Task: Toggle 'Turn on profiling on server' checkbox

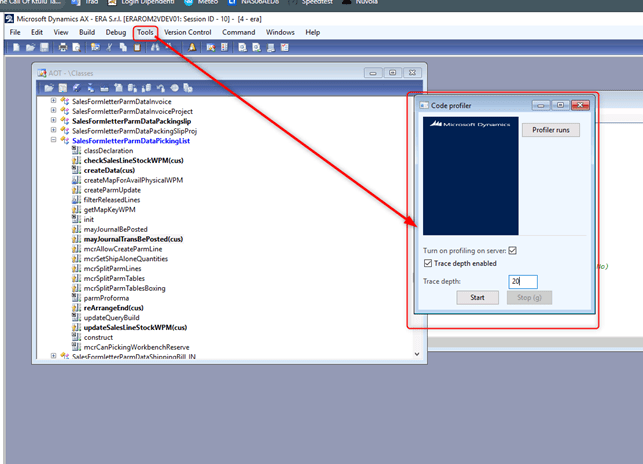Action: point(513,249)
